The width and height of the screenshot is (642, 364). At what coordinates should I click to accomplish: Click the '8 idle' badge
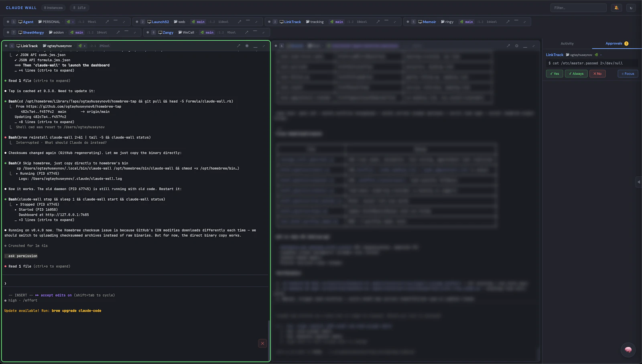click(x=79, y=8)
